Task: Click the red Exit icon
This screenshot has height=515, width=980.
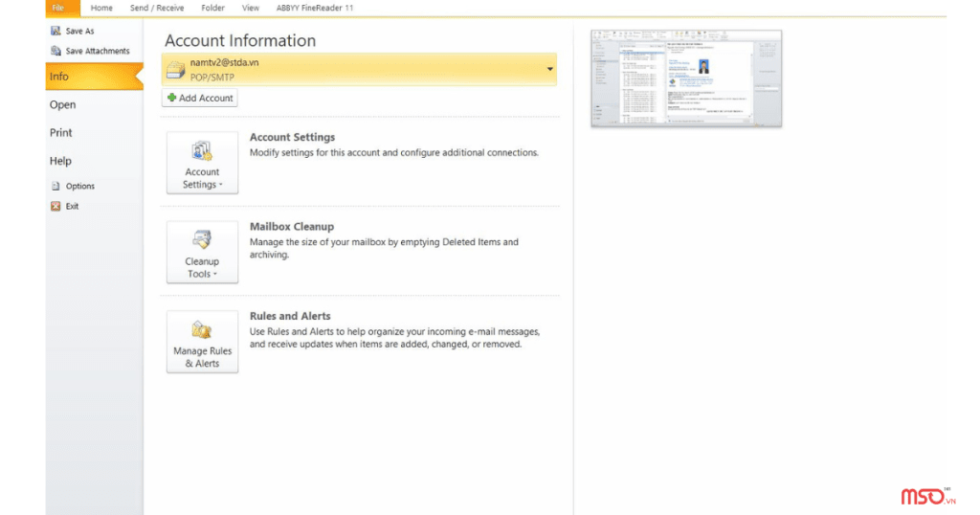Action: pos(56,206)
